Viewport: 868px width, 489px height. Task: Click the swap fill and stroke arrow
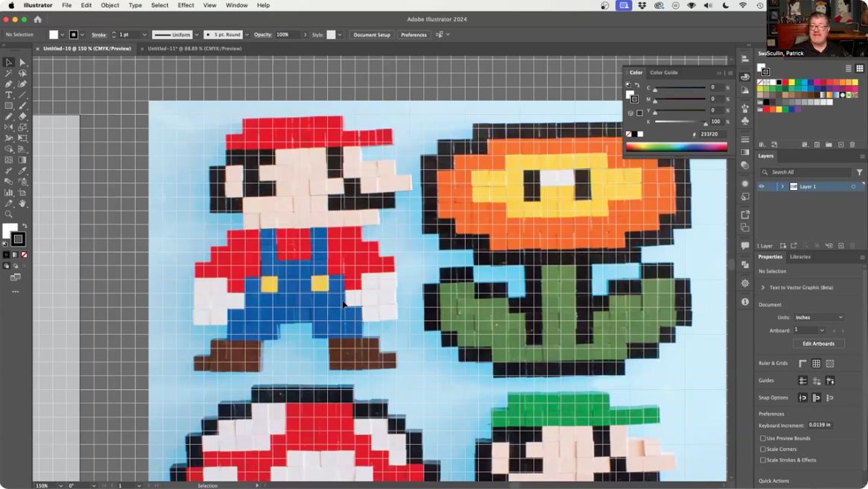coord(25,226)
